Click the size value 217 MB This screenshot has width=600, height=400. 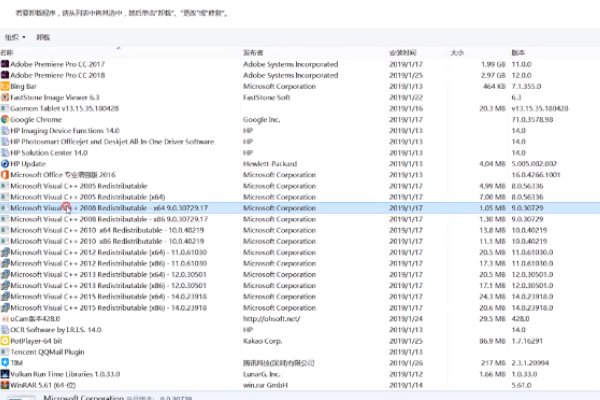coord(493,363)
